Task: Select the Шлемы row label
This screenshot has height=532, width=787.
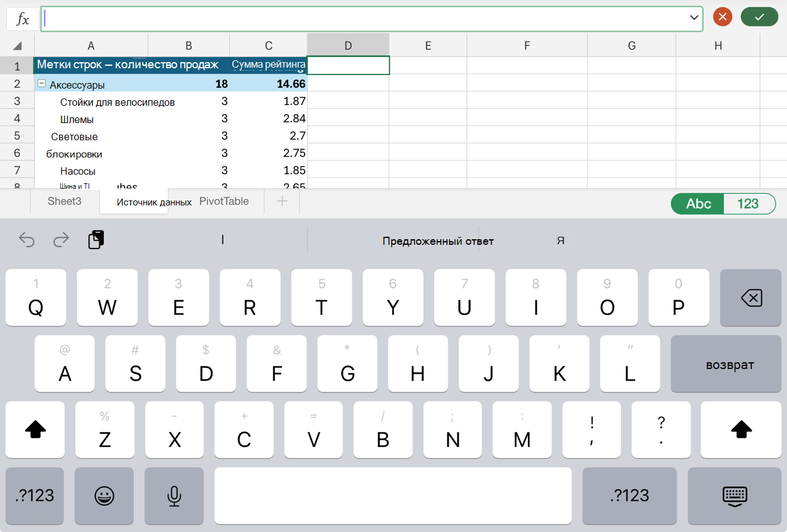Action: pyautogui.click(x=77, y=119)
